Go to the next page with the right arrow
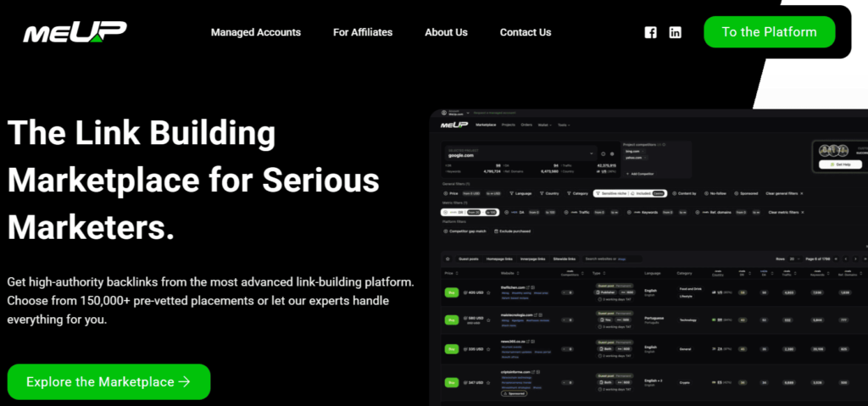Screen dimensions: 868x406 click(855, 259)
